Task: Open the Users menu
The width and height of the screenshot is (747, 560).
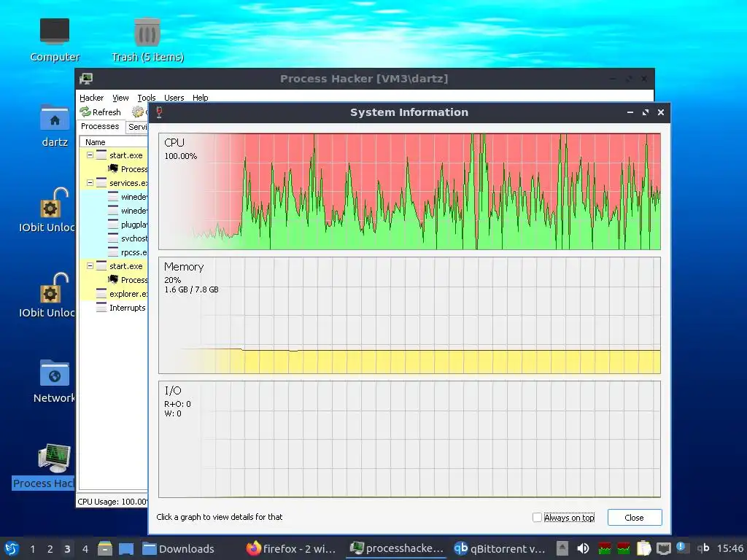Action: (174, 98)
